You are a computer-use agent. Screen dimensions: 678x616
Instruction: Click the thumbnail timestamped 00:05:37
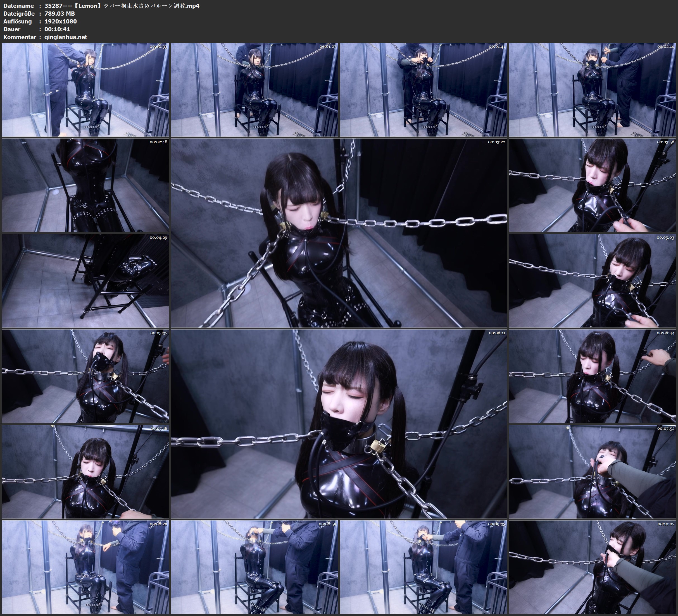pyautogui.click(x=85, y=376)
